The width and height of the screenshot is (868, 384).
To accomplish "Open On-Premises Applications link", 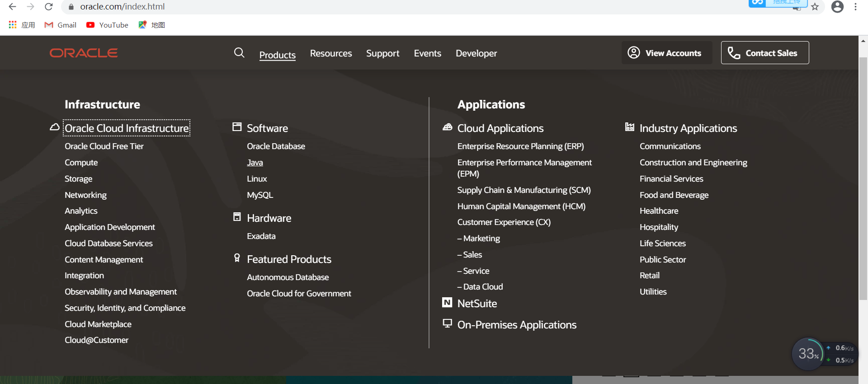I will tap(517, 325).
